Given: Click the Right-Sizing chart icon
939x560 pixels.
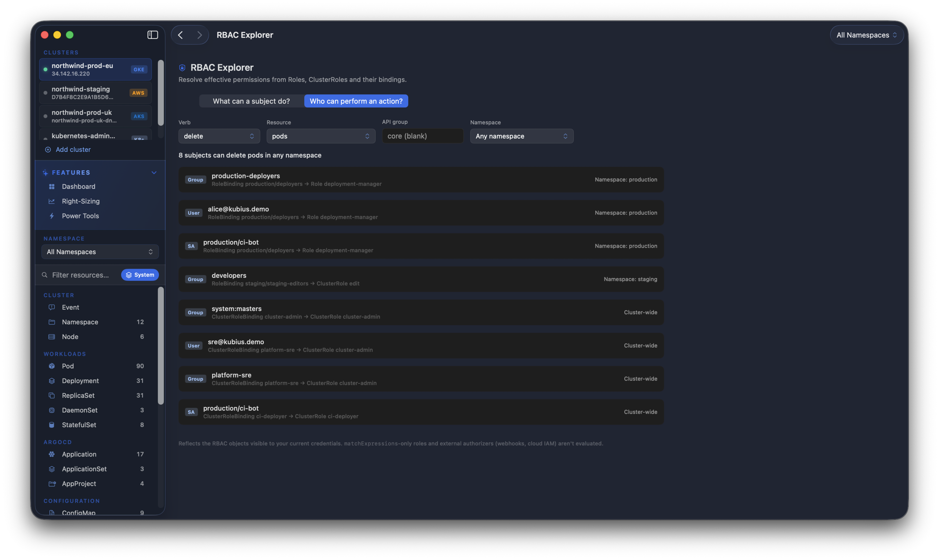Looking at the screenshot, I should [x=52, y=201].
